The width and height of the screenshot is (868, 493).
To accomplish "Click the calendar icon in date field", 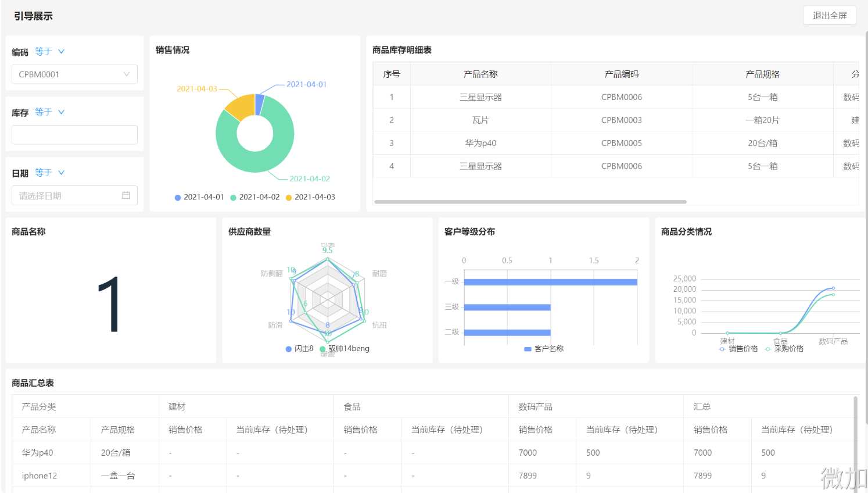I will [126, 195].
